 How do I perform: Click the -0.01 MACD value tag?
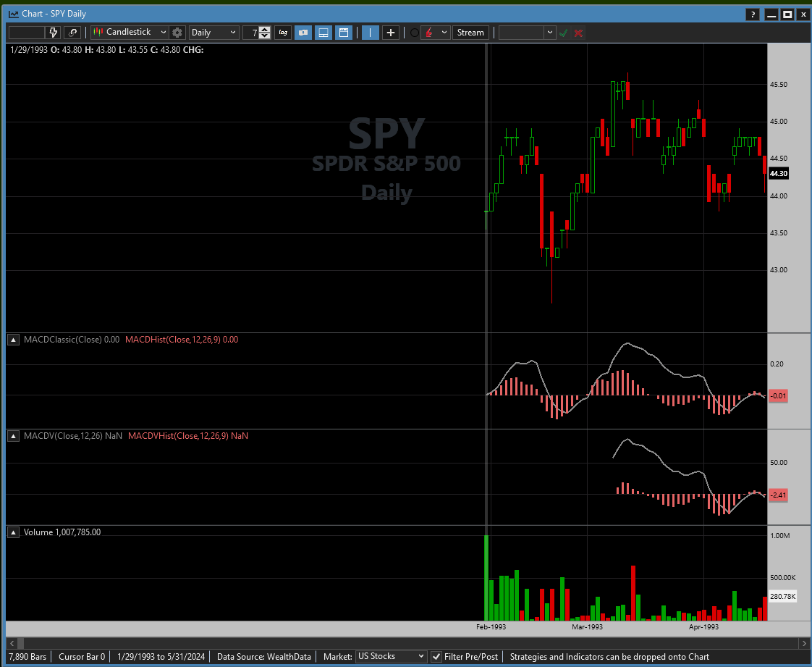[x=778, y=396]
